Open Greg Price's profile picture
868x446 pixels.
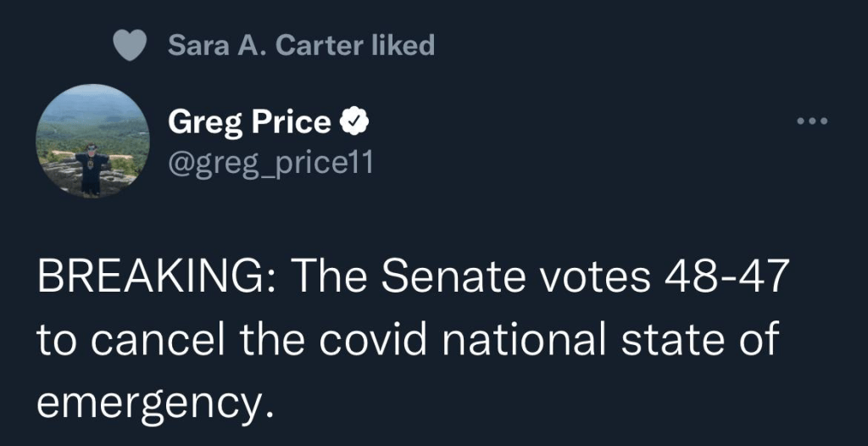click(x=93, y=142)
